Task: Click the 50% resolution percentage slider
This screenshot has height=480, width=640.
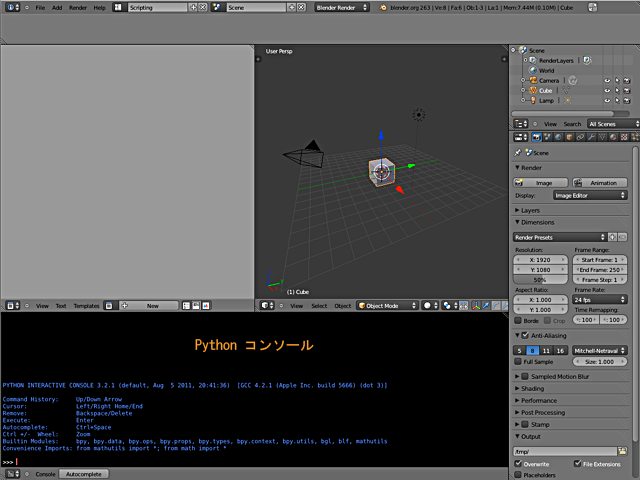Action: coord(540,280)
